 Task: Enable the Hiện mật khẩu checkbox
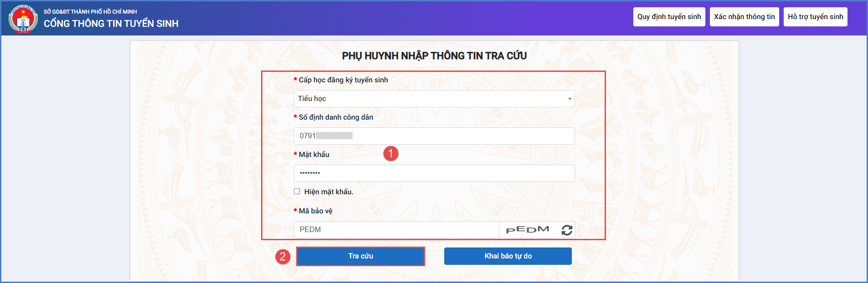297,192
